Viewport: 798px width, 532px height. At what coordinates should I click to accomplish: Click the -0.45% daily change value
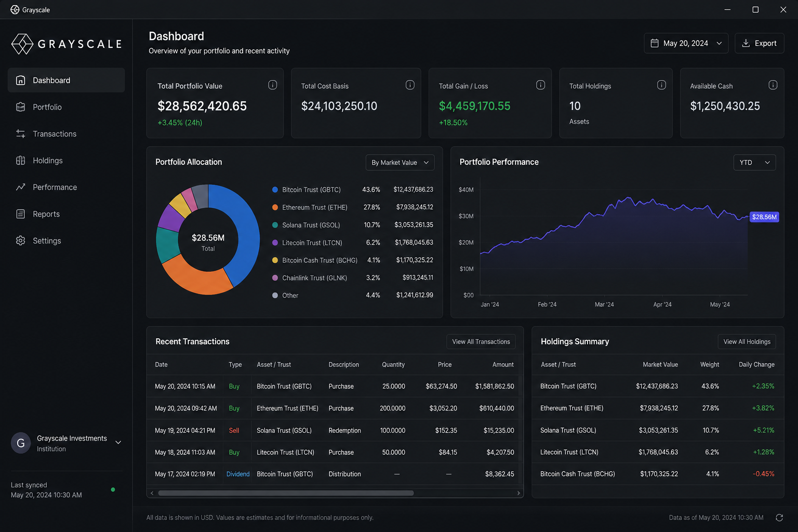coord(763,474)
